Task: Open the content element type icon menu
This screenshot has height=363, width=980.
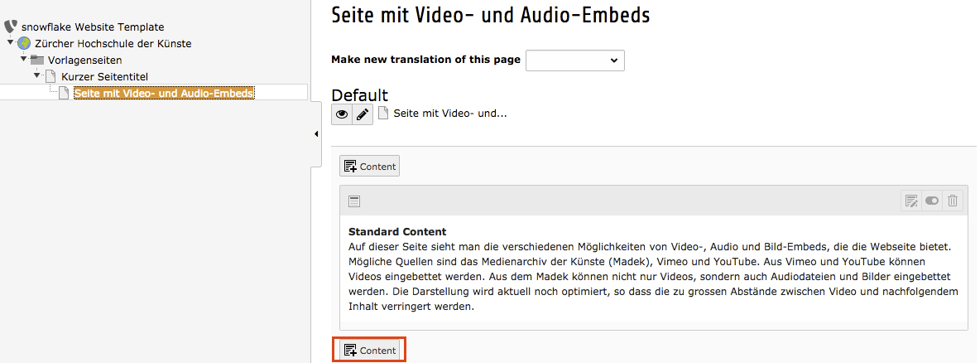Action: [354, 201]
